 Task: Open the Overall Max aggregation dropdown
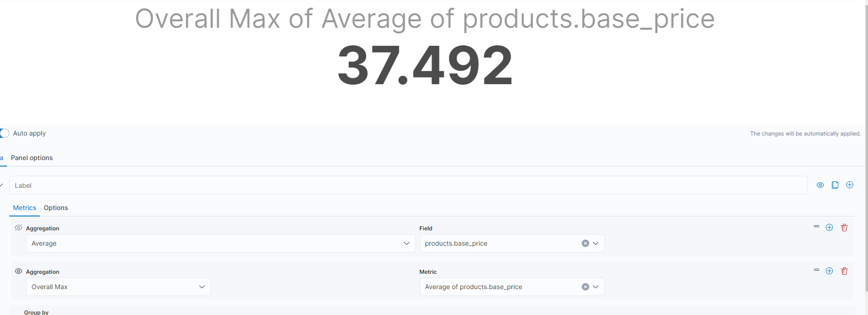(x=118, y=287)
